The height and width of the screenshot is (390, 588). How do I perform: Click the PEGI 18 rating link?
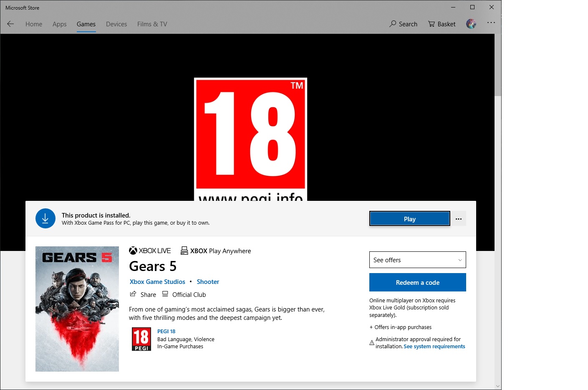[166, 332]
